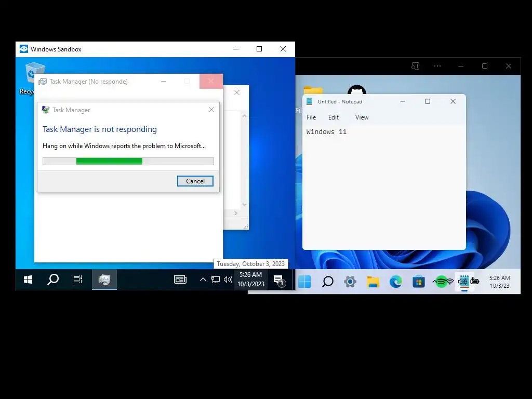The image size is (532, 399).
Task: Launch Microsoft Edge from Windows 11 taskbar
Action: 395,282
